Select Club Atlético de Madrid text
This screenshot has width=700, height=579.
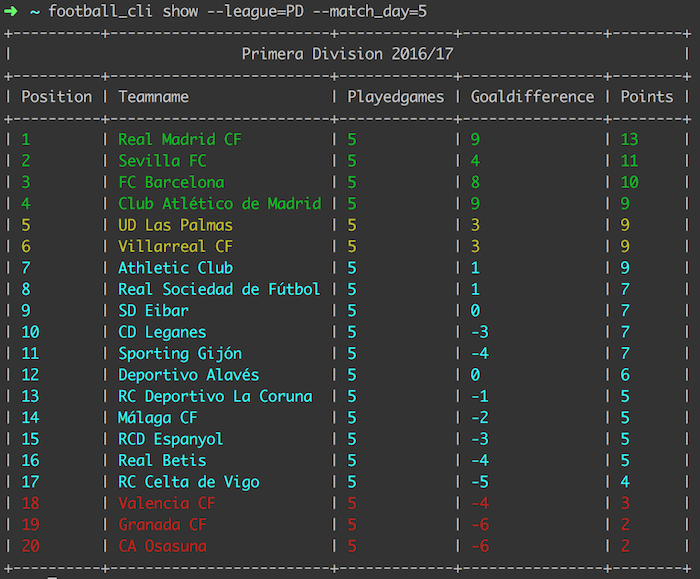pos(220,204)
